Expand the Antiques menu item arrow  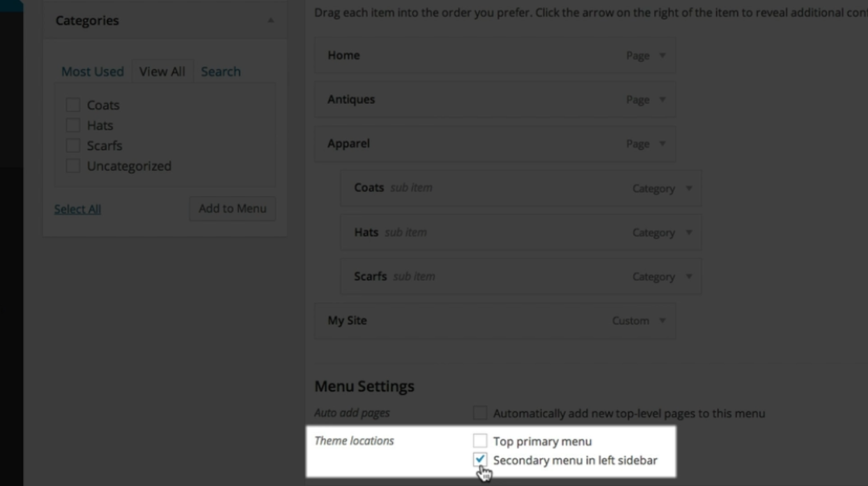tap(662, 100)
